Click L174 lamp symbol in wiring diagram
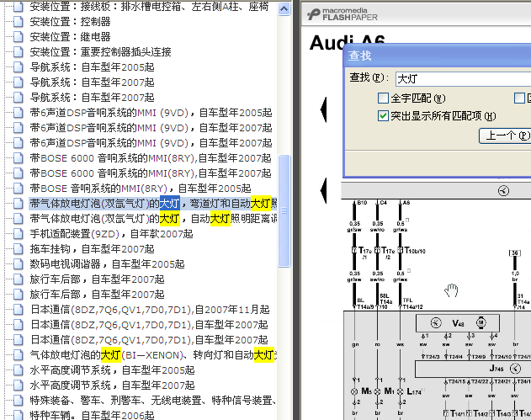Image resolution: width=531 pixels, height=420 pixels. pos(401,391)
